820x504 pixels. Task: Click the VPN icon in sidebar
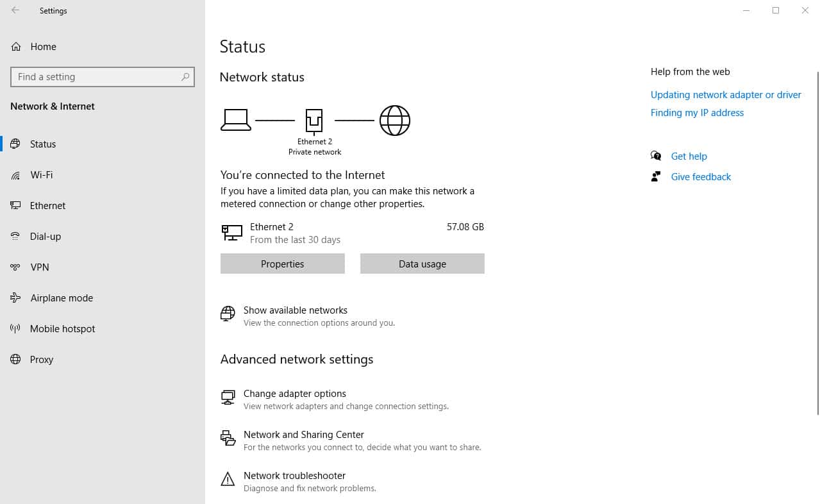15,267
